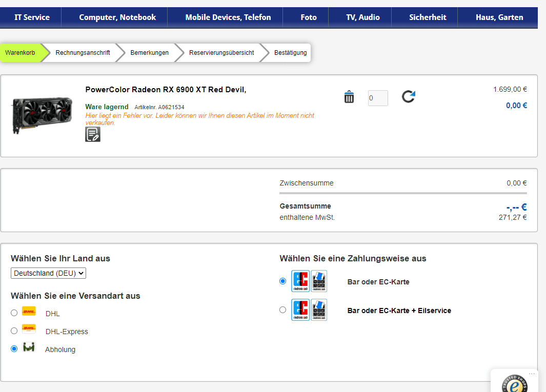Open Haus, Garten menu
Viewport: 546px width, 392px height.
pyautogui.click(x=499, y=17)
